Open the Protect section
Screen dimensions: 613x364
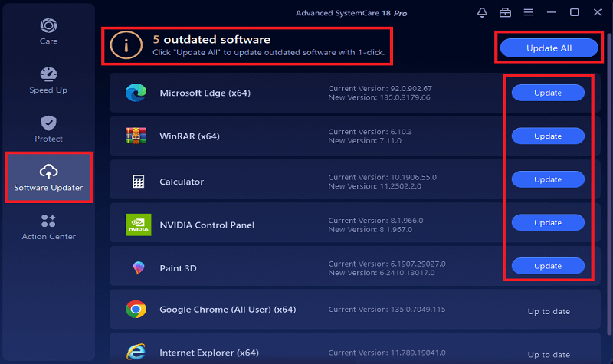click(48, 130)
